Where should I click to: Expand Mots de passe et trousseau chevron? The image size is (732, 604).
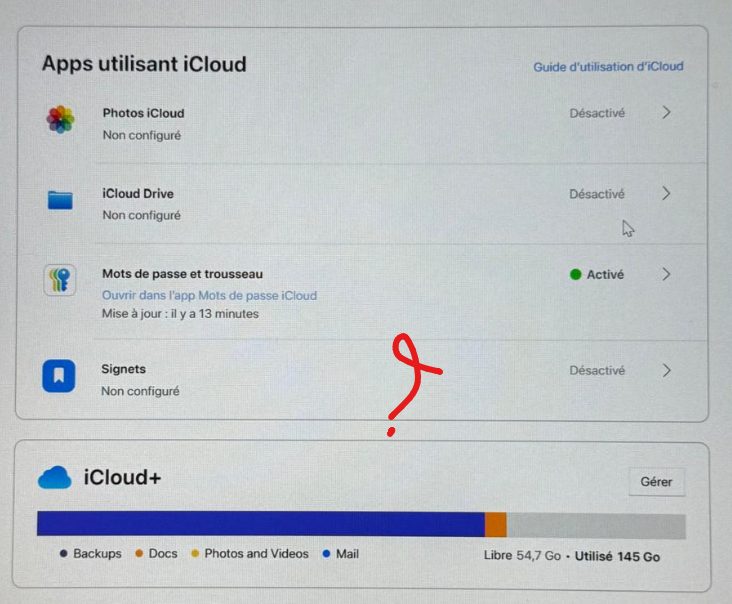[666, 274]
